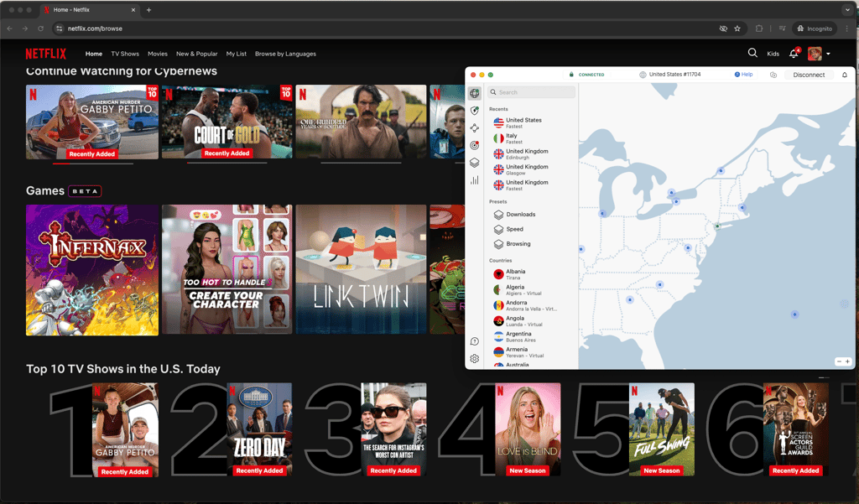
Task: Click the VPN notification bell icon
Action: 845,75
